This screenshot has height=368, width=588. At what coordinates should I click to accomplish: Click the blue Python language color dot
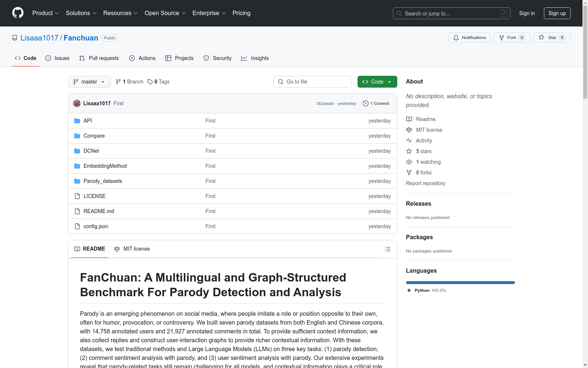(x=409, y=290)
